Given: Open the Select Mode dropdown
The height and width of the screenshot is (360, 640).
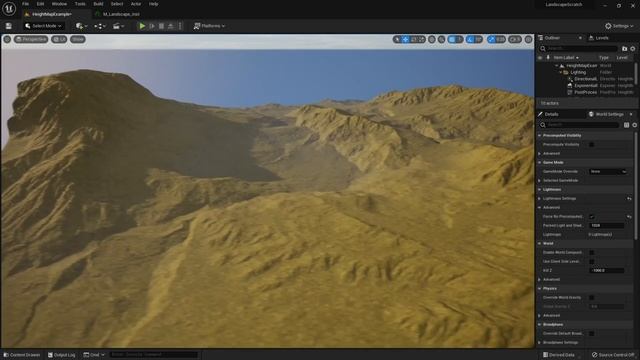Looking at the screenshot, I should (43, 26).
